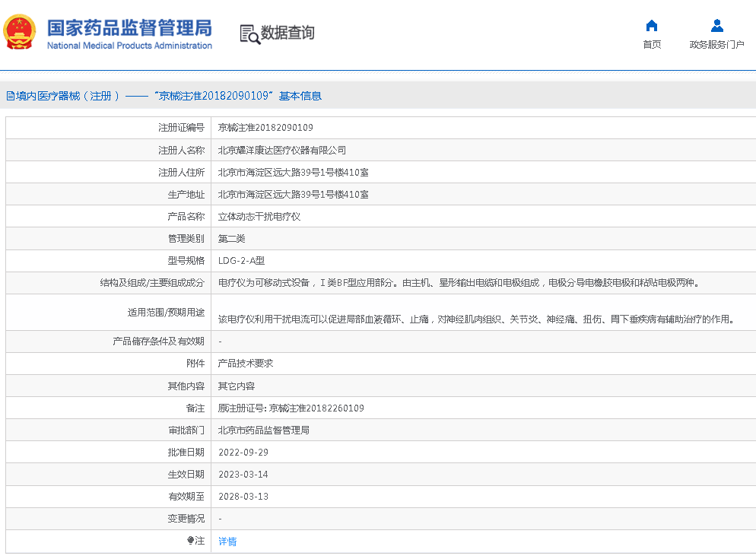Click the approval date 2022-09-29
This screenshot has width=756, height=556.
(x=243, y=453)
